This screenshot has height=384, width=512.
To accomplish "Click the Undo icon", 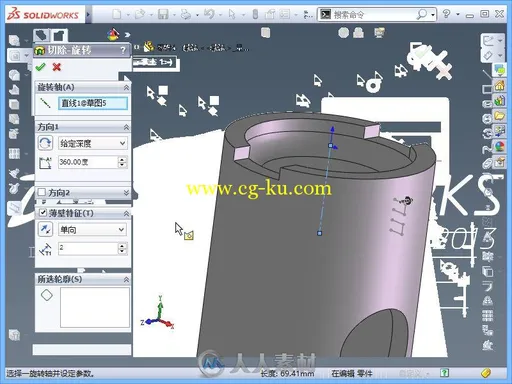I will point(209,14).
